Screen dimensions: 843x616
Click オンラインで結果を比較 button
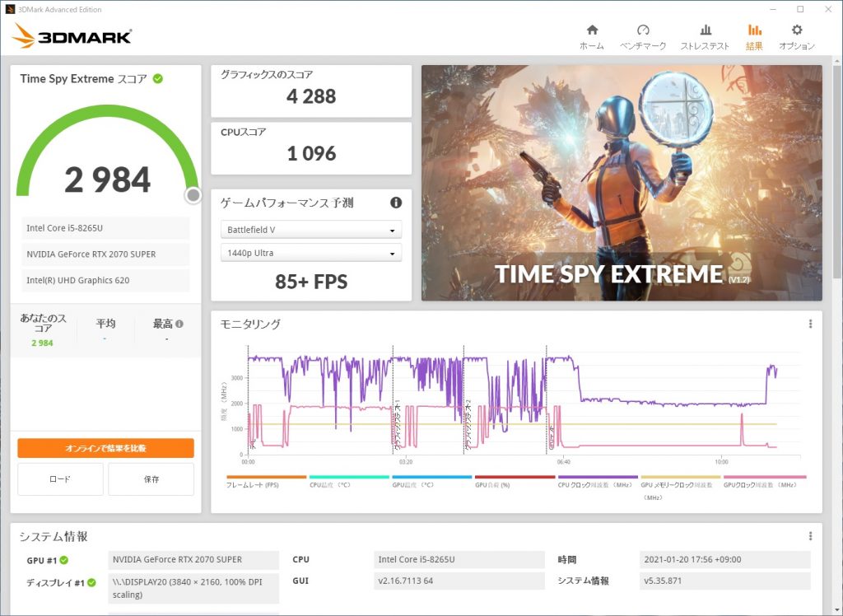point(105,448)
